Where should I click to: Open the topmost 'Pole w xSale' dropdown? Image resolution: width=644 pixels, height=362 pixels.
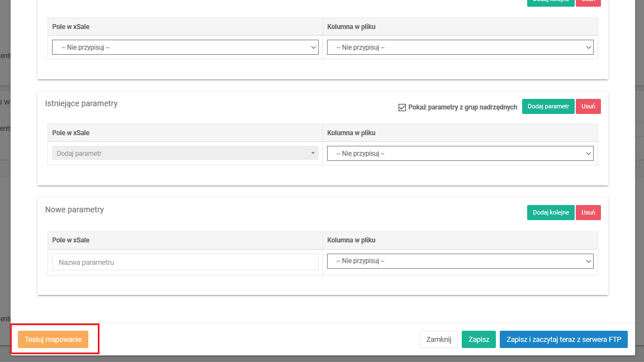click(185, 47)
